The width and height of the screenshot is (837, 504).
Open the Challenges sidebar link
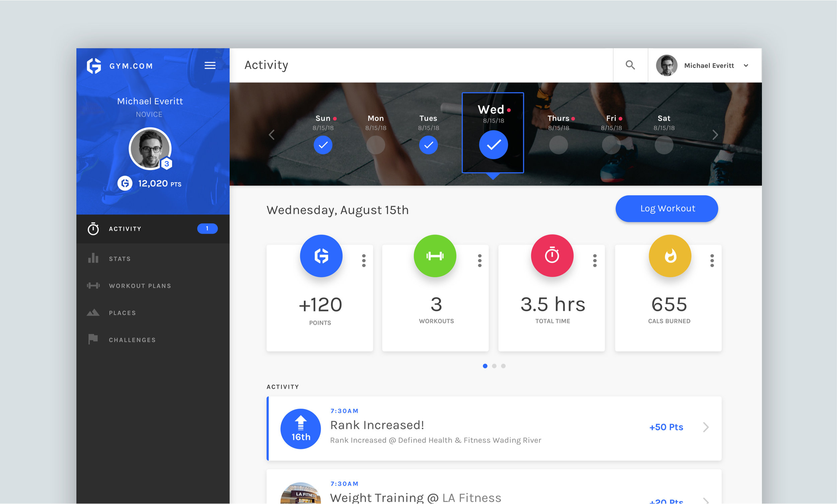[x=132, y=340]
